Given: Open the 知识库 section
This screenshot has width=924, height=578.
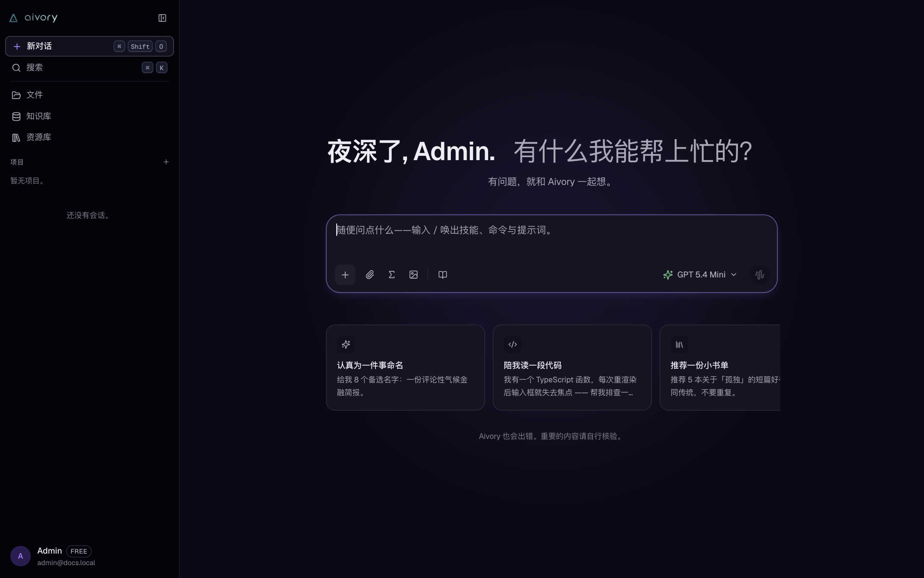Looking at the screenshot, I should [89, 116].
